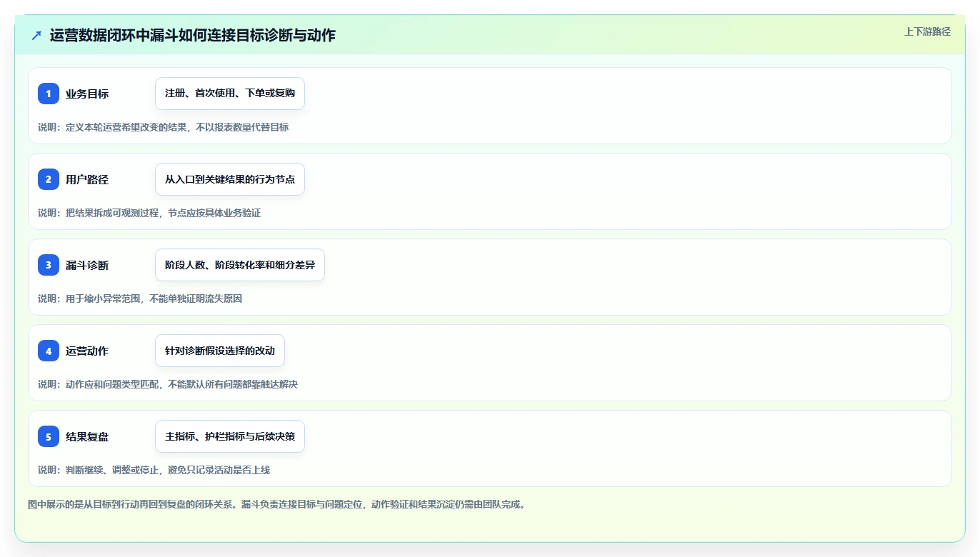Select step number 3 badge
The height and width of the screenshot is (557, 980).
[49, 265]
